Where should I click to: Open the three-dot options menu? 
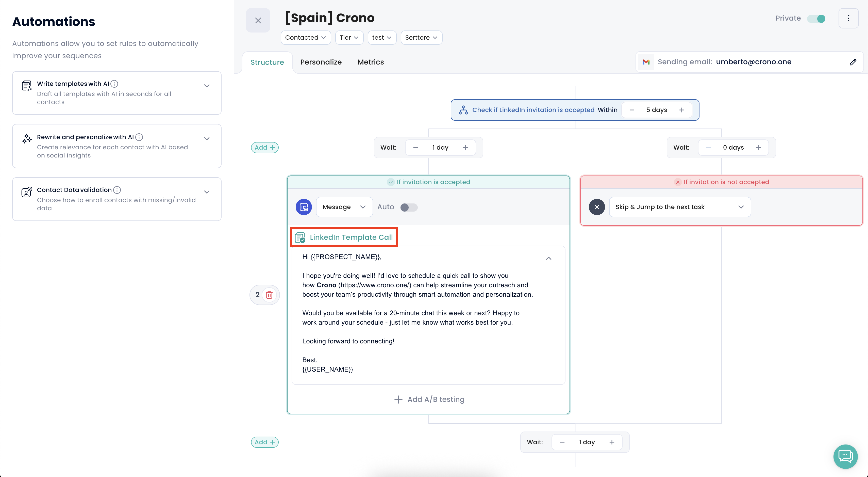(x=848, y=18)
